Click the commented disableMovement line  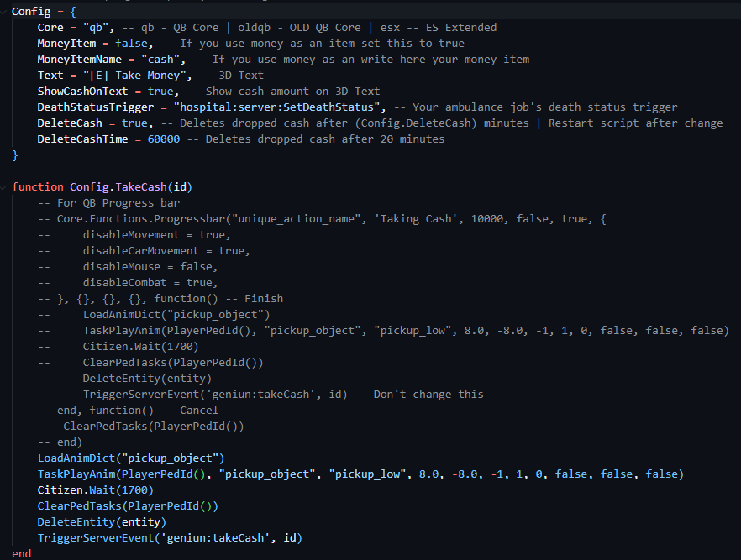(134, 235)
